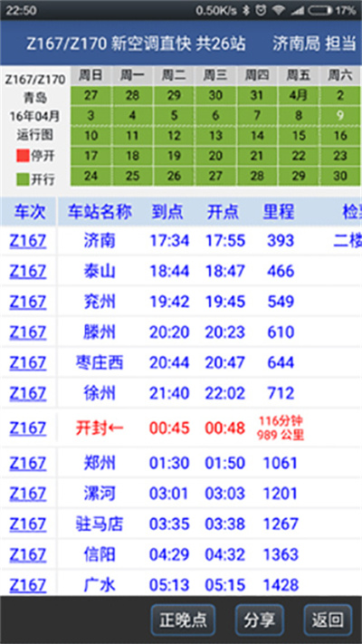Tap the cellular signal strength icon
The image size is (362, 644).
(x=297, y=10)
